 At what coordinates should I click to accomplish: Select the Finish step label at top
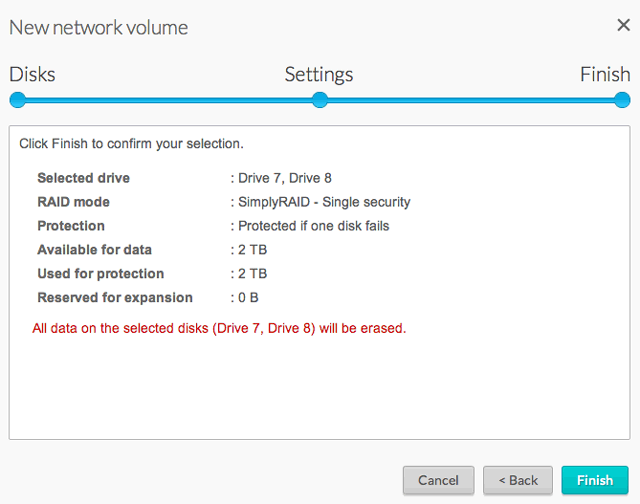point(605,74)
